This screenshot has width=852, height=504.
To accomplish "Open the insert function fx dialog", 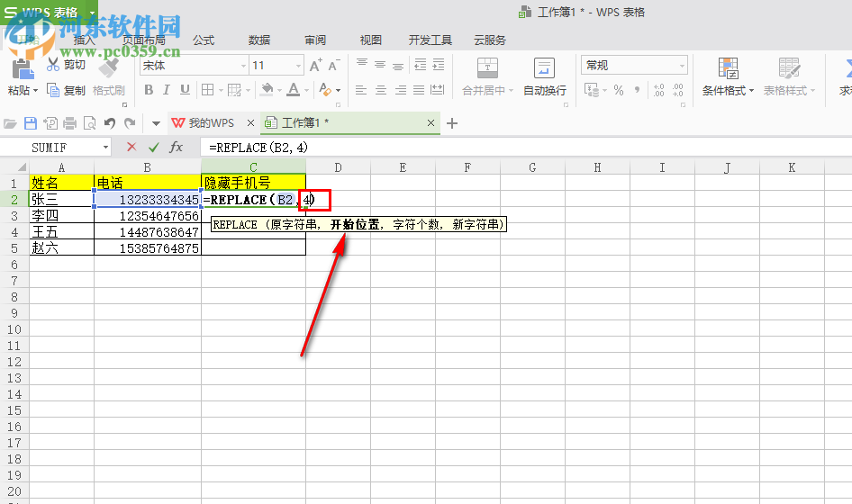I will 176,148.
